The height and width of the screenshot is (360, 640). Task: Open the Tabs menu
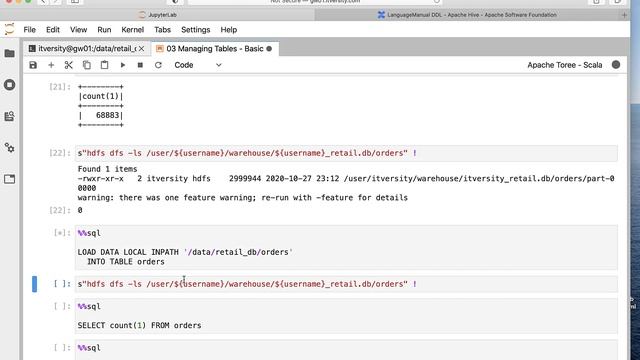pyautogui.click(x=162, y=30)
